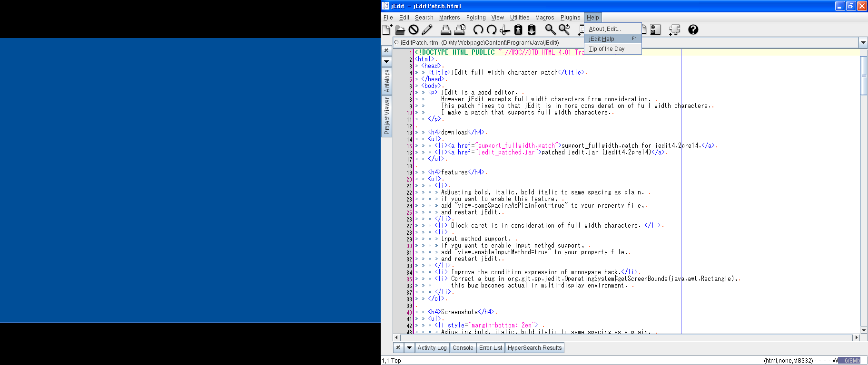Click the Undo arrow icon
The height and width of the screenshot is (365, 868).
(x=478, y=29)
